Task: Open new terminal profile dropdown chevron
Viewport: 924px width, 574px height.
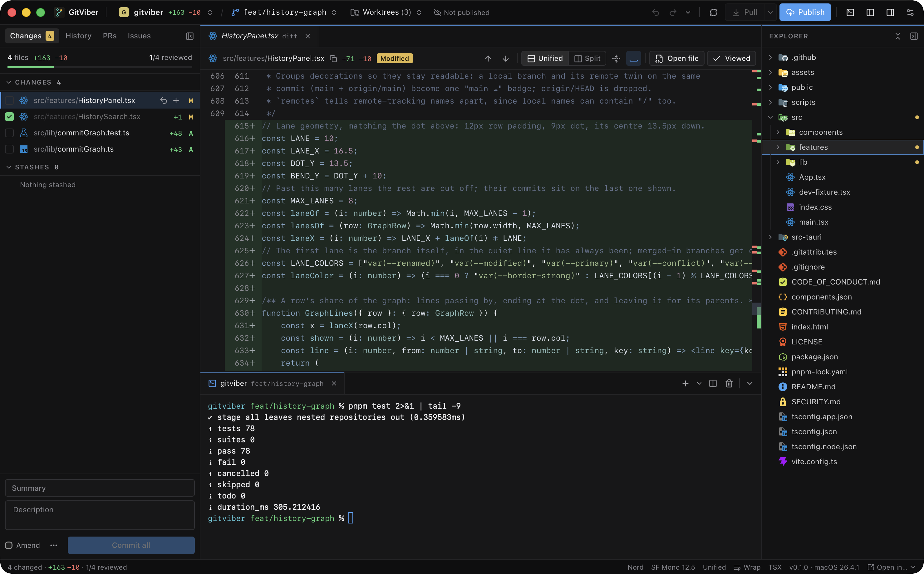Action: click(699, 383)
